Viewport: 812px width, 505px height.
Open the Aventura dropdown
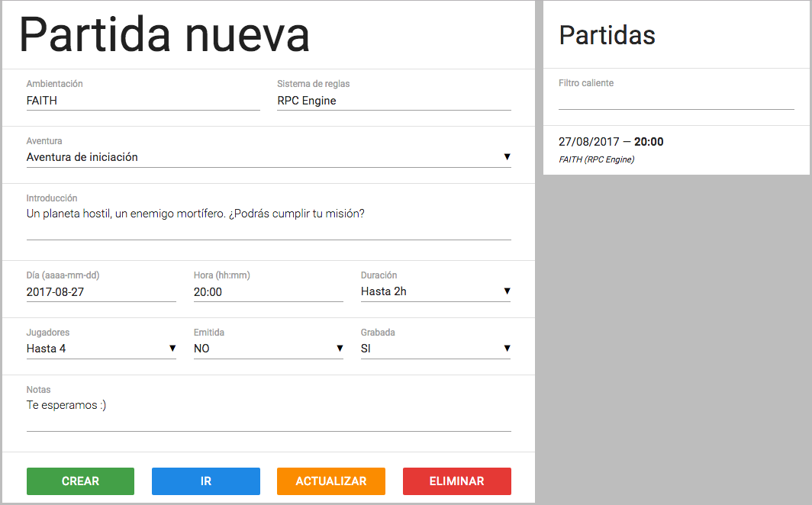[x=268, y=157]
